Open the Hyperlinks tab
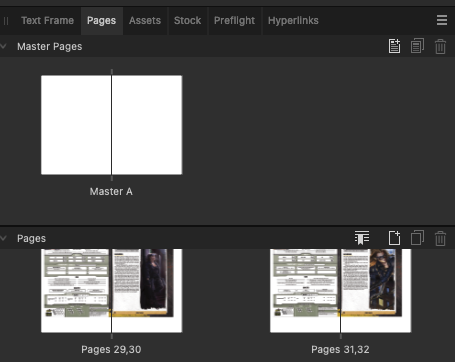The height and width of the screenshot is (362, 455). pos(293,21)
